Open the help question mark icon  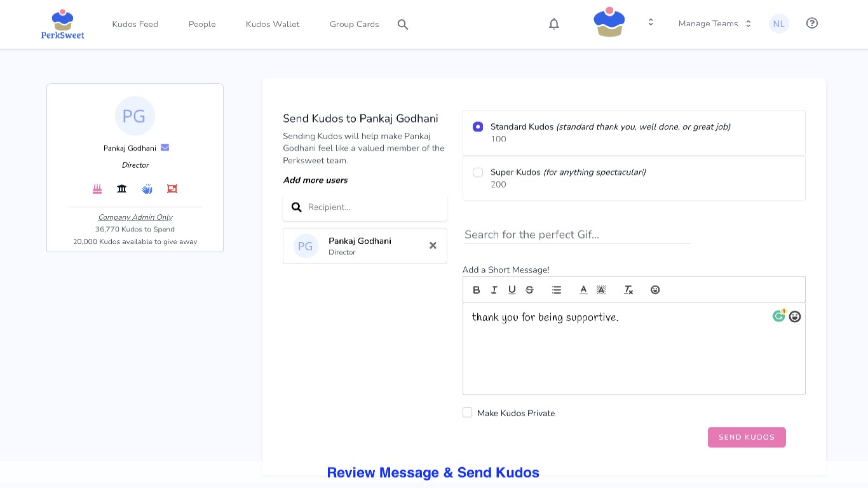[x=811, y=23]
